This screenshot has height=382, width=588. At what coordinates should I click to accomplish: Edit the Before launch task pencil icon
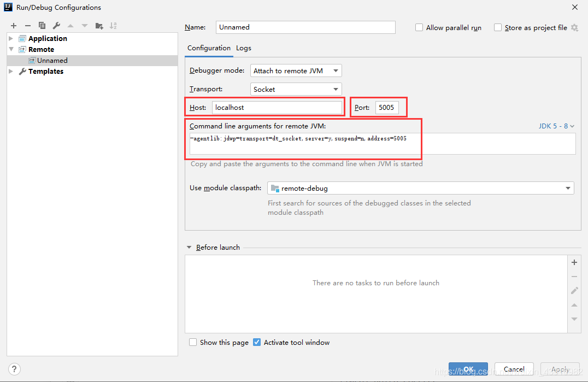[x=574, y=291]
